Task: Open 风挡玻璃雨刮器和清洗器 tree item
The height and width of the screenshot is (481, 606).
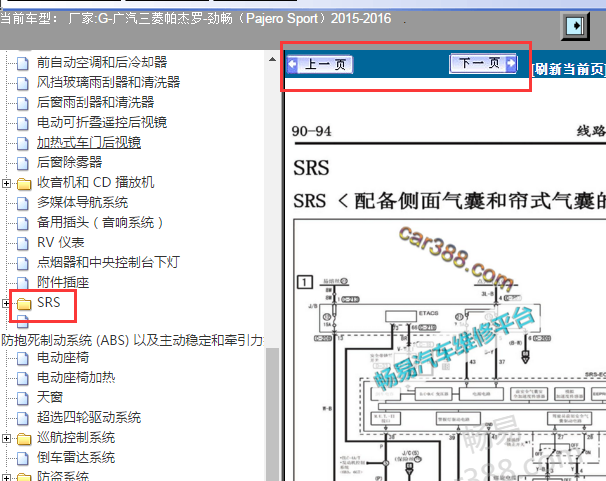Action: [x=109, y=82]
